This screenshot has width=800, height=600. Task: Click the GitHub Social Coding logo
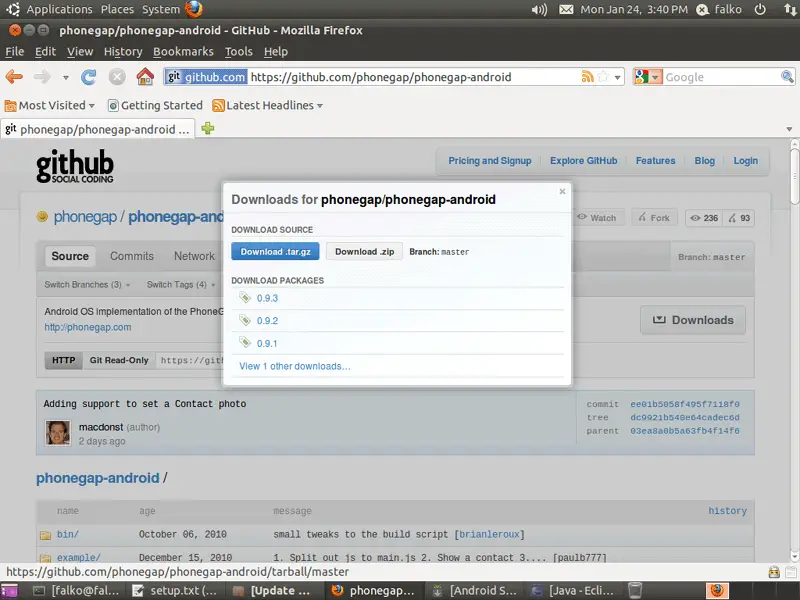click(75, 166)
